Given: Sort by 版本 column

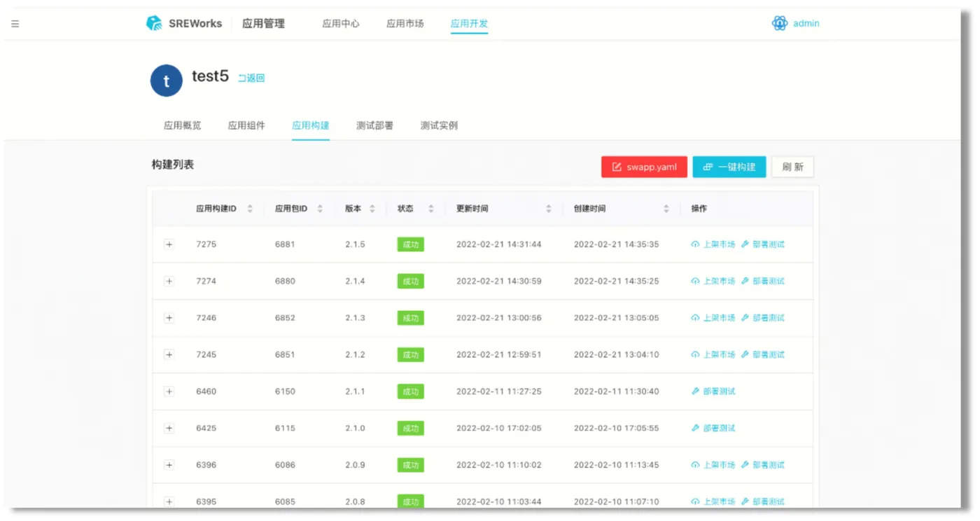Looking at the screenshot, I should click(x=372, y=209).
